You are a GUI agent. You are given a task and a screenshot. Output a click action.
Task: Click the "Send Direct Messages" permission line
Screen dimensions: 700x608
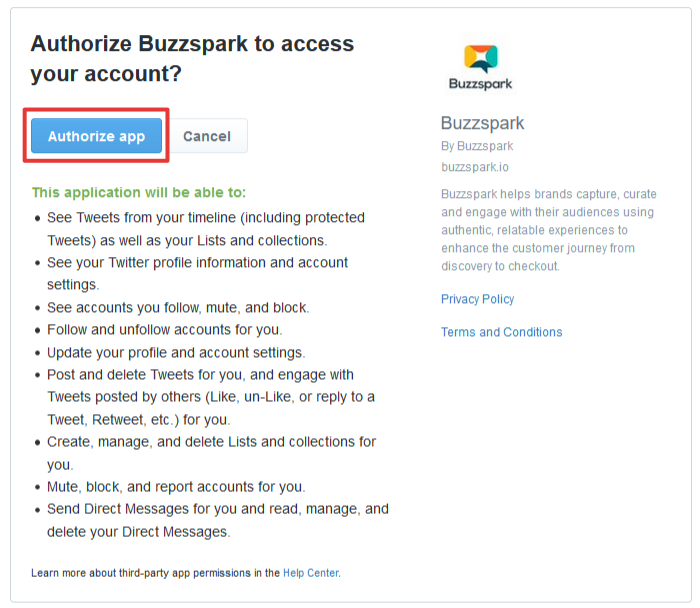tap(217, 509)
